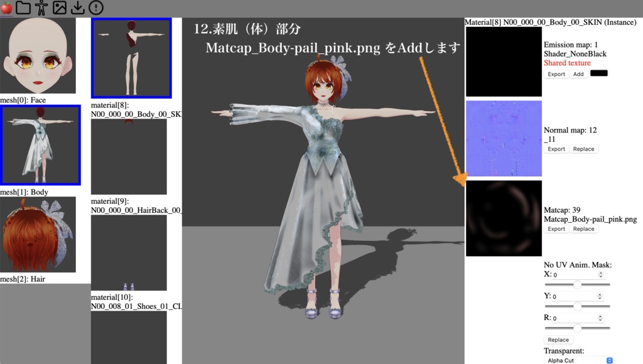643x364 pixels.
Task: Click the R value input field
Action: pyautogui.click(x=578, y=318)
